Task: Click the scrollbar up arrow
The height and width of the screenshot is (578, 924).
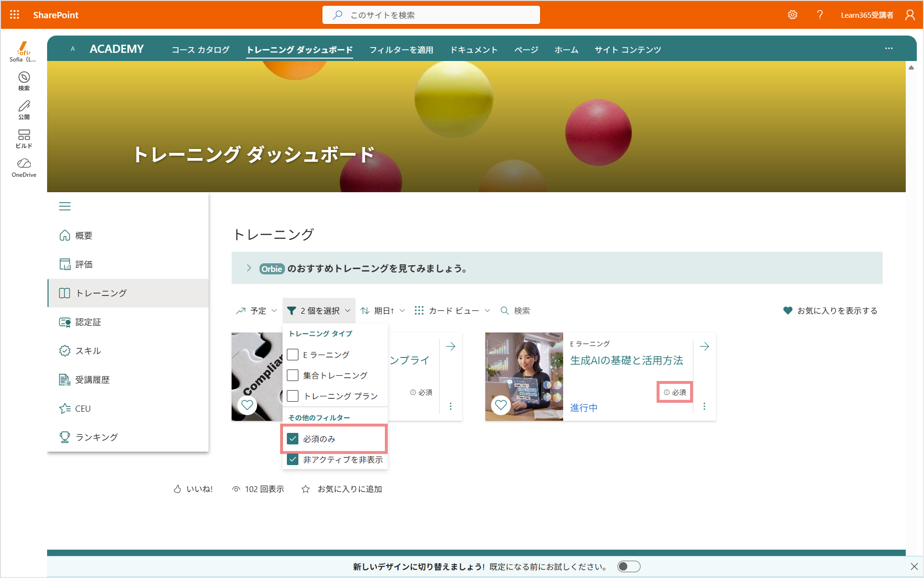Action: coord(911,68)
